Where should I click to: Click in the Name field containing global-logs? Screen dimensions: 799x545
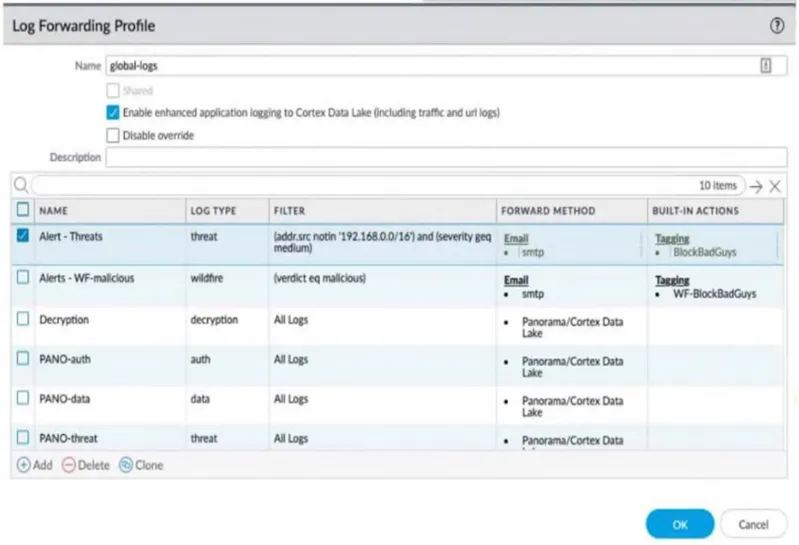(x=446, y=66)
